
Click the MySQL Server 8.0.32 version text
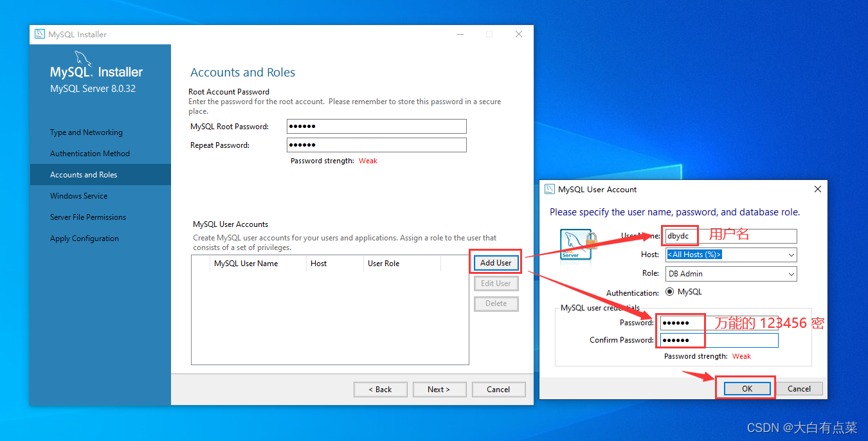point(93,89)
